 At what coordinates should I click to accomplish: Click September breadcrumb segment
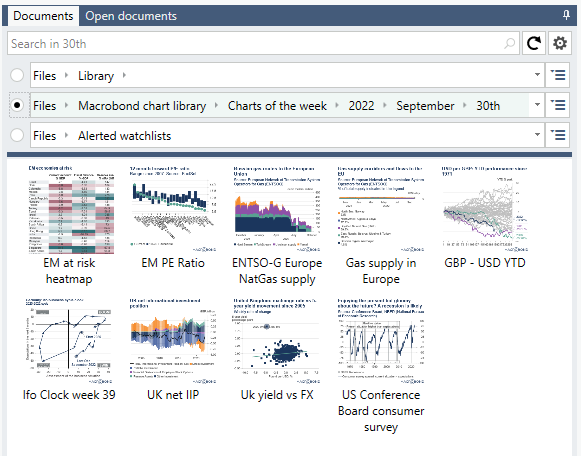pyautogui.click(x=425, y=106)
